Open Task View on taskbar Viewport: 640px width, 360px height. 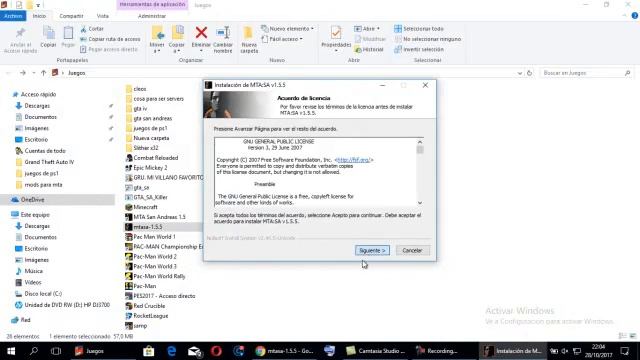point(56,351)
